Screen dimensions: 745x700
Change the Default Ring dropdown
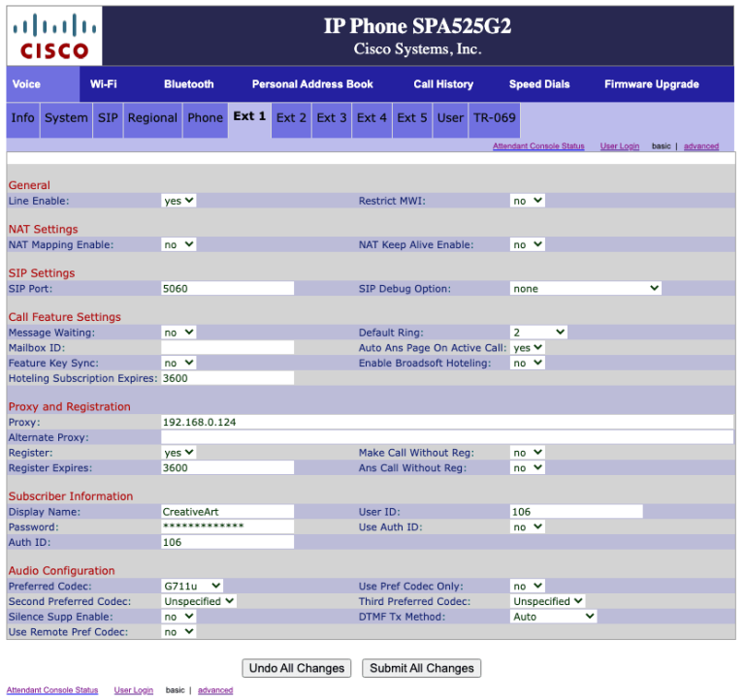click(x=538, y=333)
